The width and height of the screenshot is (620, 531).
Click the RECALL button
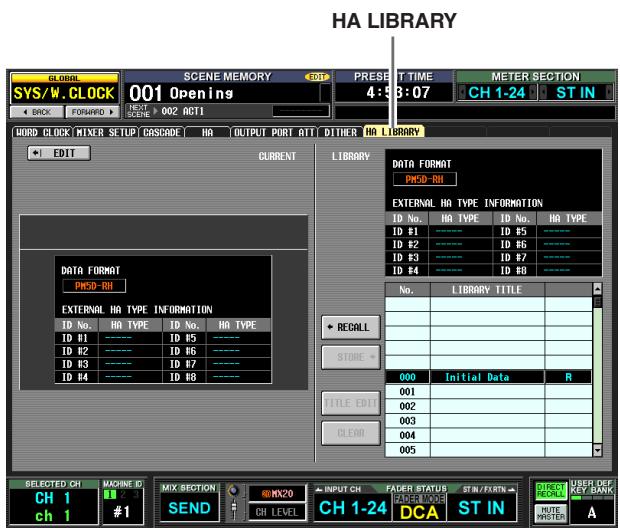point(351,327)
